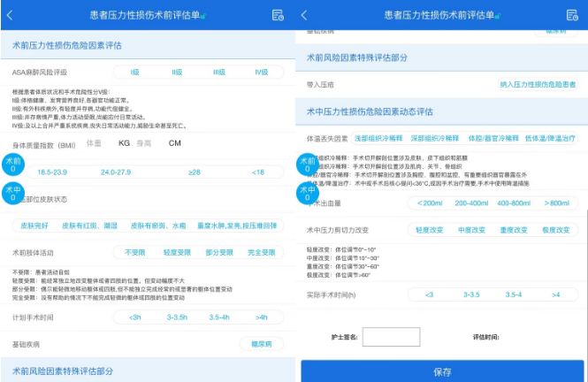The width and height of the screenshot is (588, 382).
Task: Select skin state 重度水肿,发亮,按压难回弹
Action: pyautogui.click(x=237, y=225)
